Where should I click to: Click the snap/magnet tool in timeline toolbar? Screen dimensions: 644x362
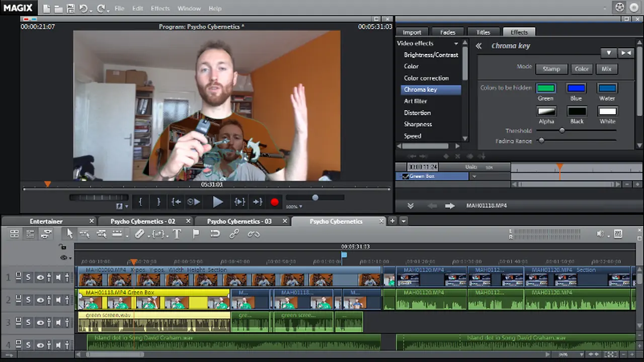215,234
